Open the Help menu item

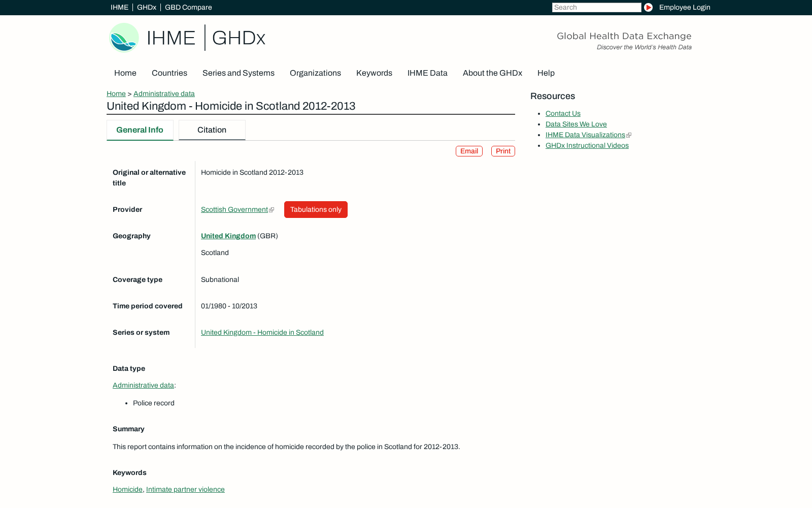point(546,73)
